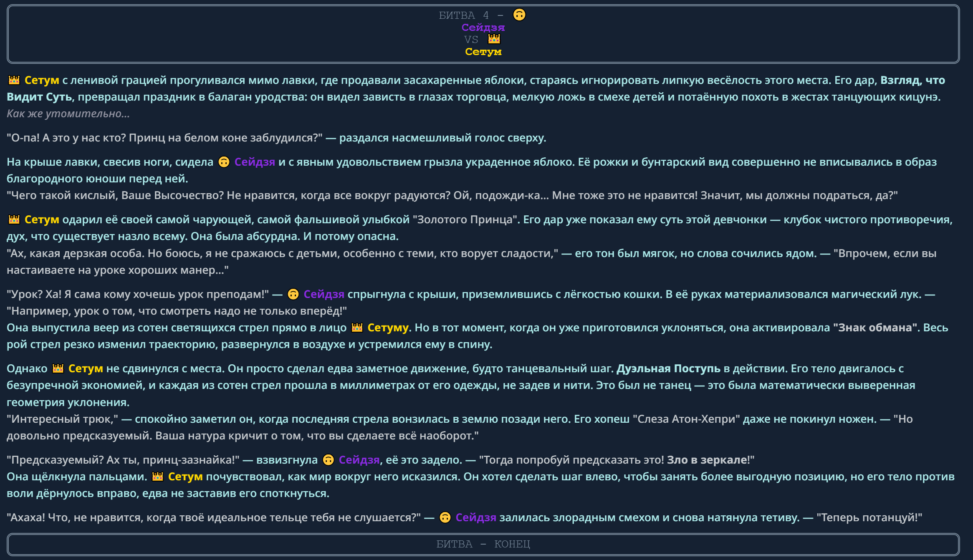The width and height of the screenshot is (973, 560).
Task: Click crown icon before 'Сетум с ленивой грацией'
Action: click(14, 80)
